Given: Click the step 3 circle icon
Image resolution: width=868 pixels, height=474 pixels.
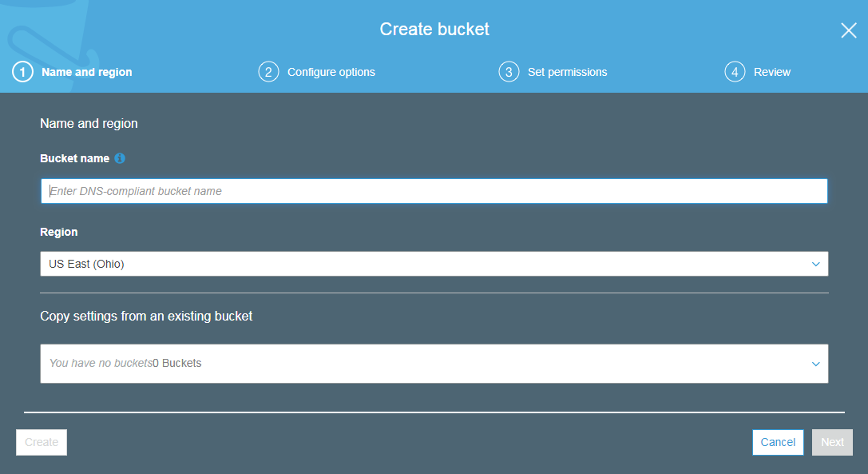Looking at the screenshot, I should [509, 72].
